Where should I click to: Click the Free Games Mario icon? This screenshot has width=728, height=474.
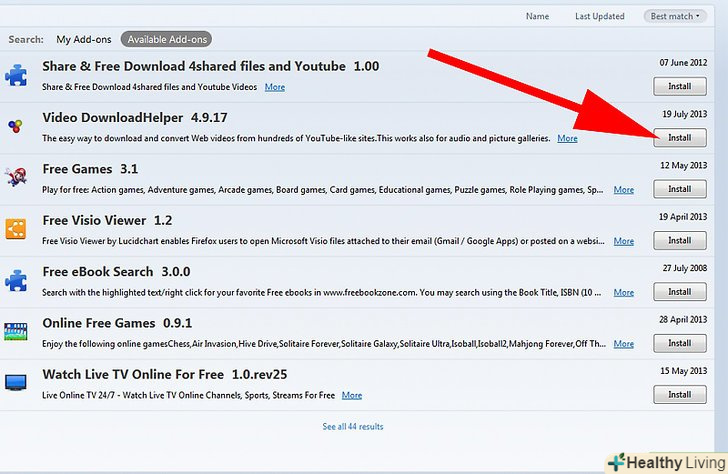click(16, 177)
